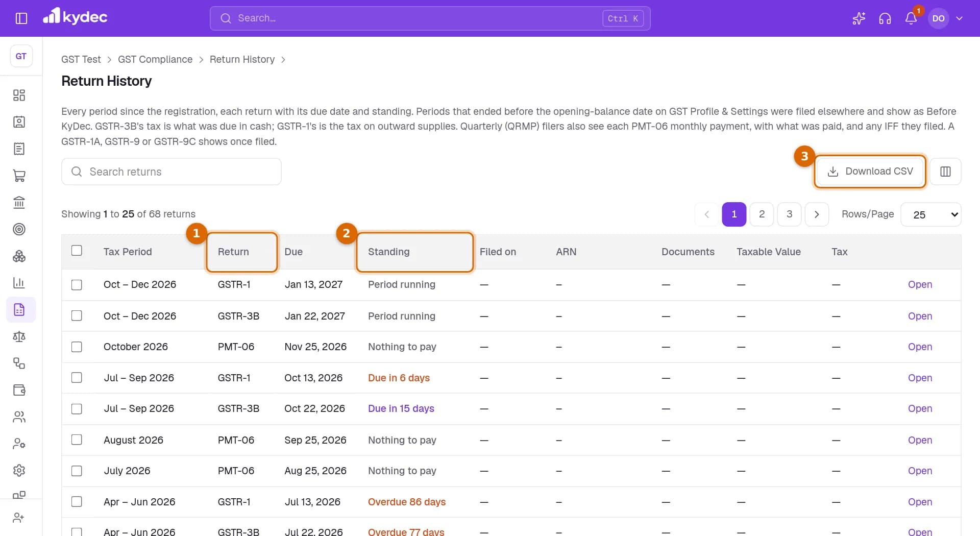The height and width of the screenshot is (536, 980).
Task: Open the GT workspace switcher
Action: point(21,56)
